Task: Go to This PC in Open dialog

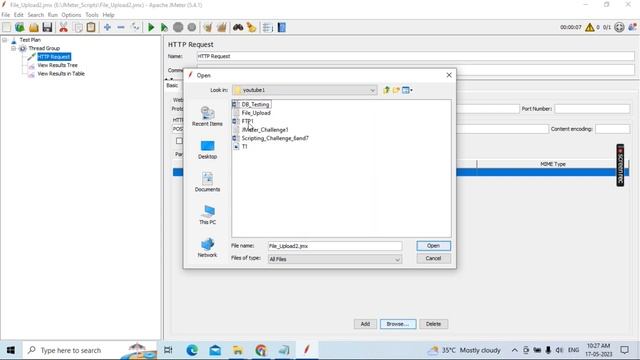Action: [207, 215]
